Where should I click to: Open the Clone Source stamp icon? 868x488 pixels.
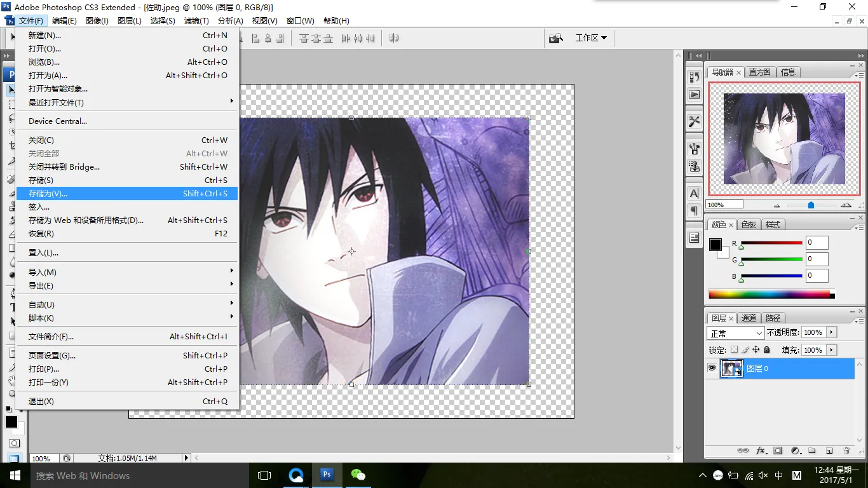695,166
